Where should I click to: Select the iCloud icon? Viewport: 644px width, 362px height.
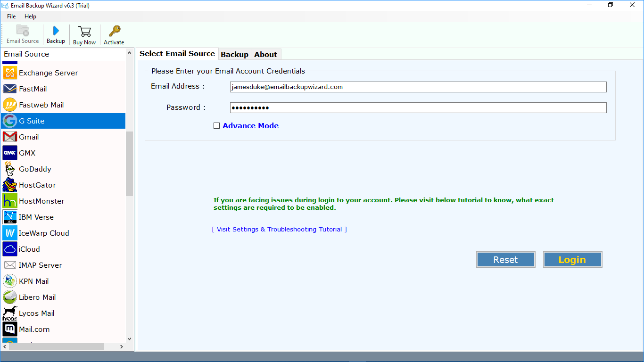10,249
